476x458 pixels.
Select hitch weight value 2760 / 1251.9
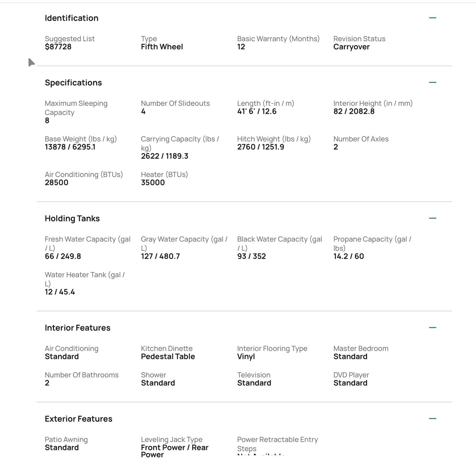(261, 147)
